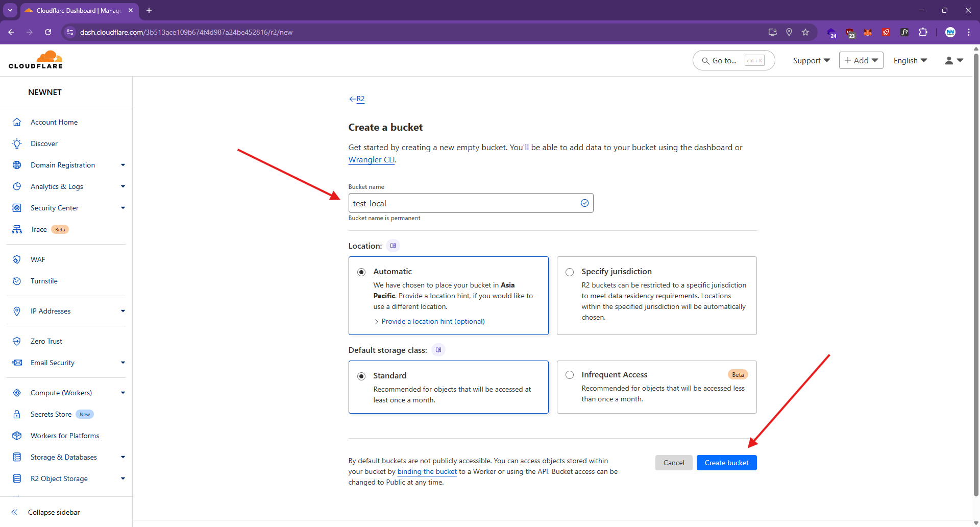Open binding the bucket link
The width and height of the screenshot is (980, 527).
[427, 471]
